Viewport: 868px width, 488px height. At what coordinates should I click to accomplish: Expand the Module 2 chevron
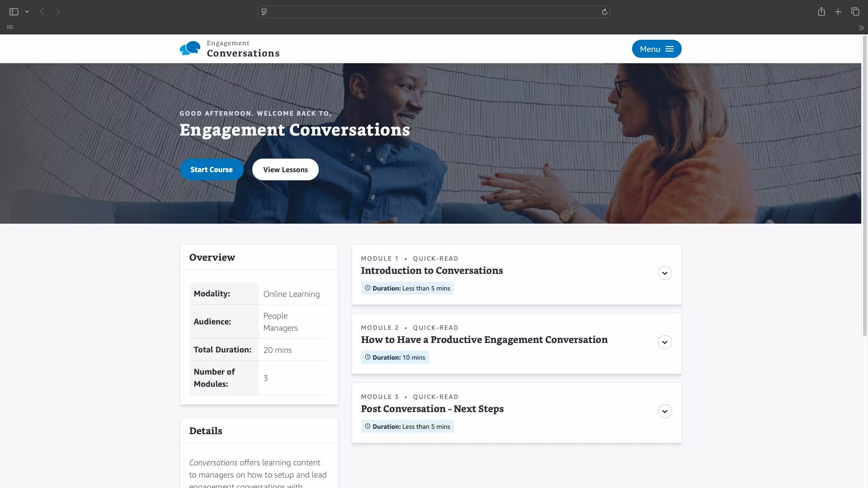click(665, 342)
